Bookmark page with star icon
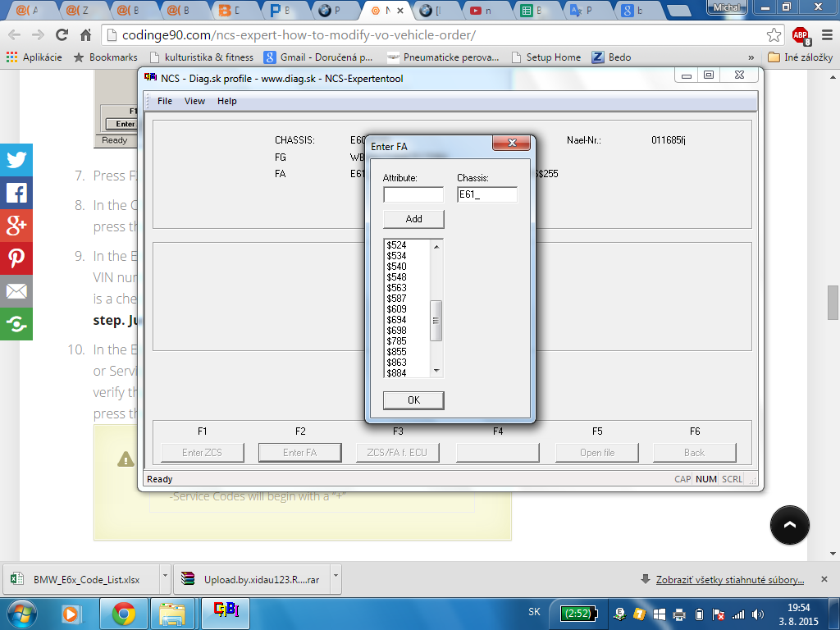840x630 pixels. (x=774, y=35)
